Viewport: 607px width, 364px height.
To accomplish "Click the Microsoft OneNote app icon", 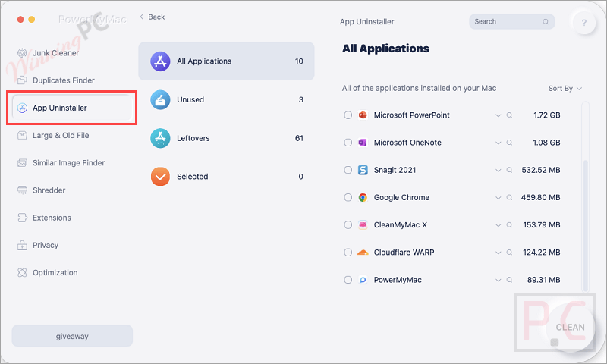I will click(x=363, y=143).
